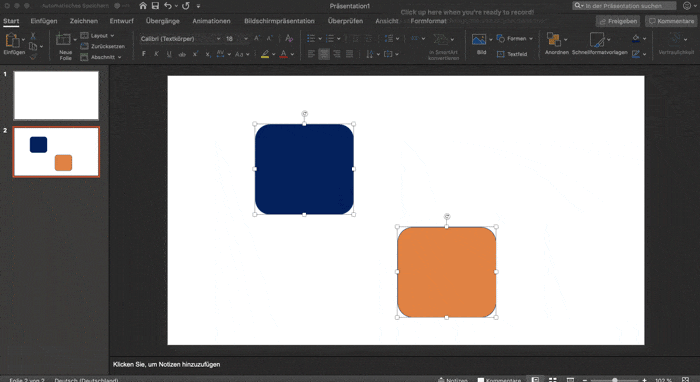
Task: Open the Formen shapes gallery
Action: click(514, 39)
